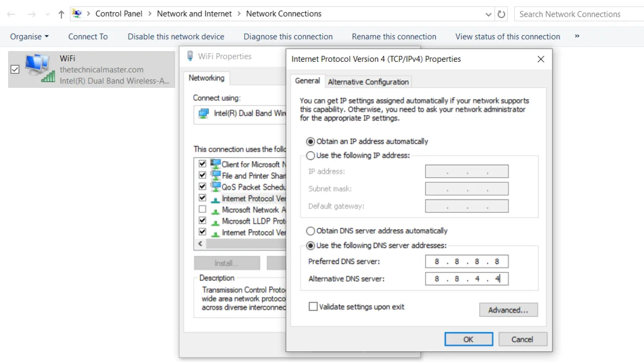Enable Validate settings upon exit
The image size is (644, 362).
[x=313, y=307]
